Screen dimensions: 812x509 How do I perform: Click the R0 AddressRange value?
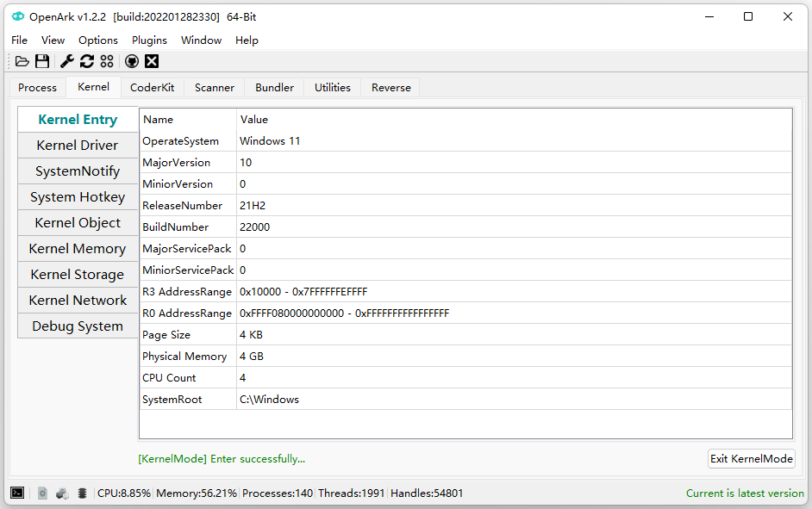[x=345, y=313]
